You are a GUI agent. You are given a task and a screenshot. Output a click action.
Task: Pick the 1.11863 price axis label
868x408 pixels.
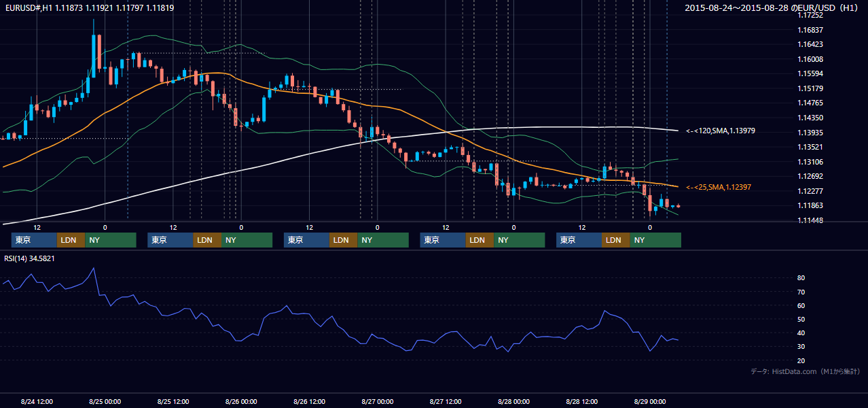(x=810, y=205)
